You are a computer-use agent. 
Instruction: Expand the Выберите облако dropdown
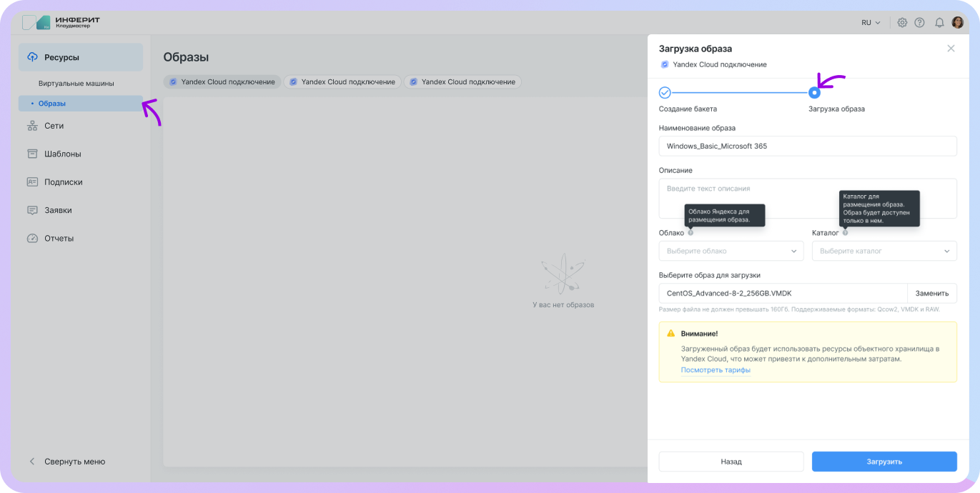coord(731,251)
